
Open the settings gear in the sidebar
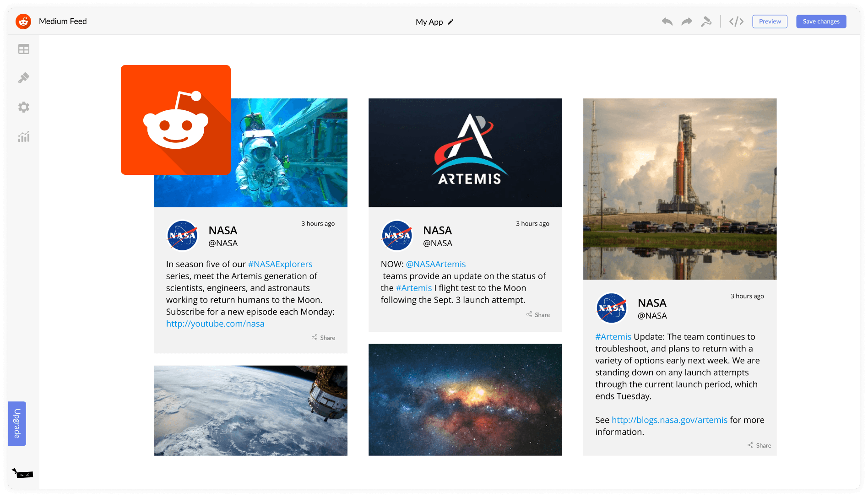point(24,107)
